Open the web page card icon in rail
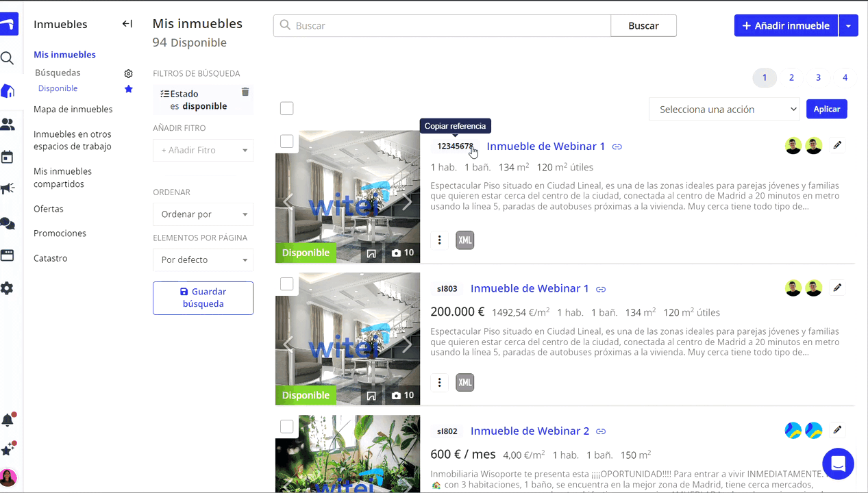868x493 pixels. pos(8,255)
